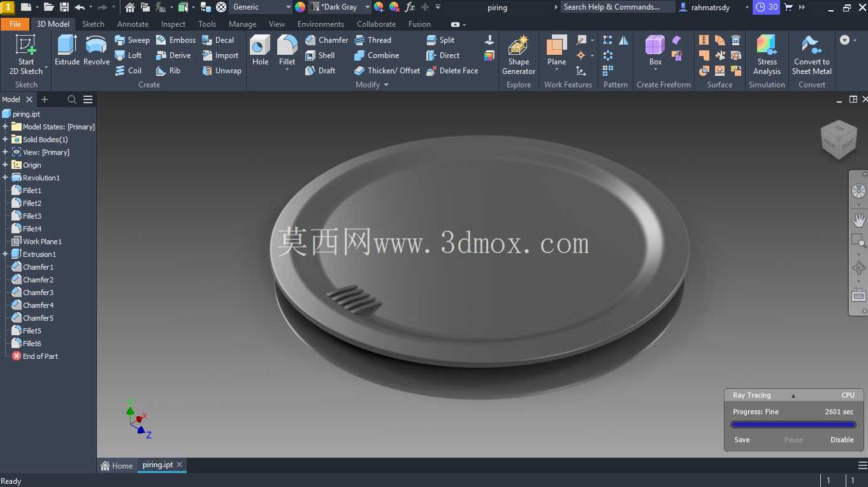
Task: Apply the Chamfer tool
Action: point(326,40)
